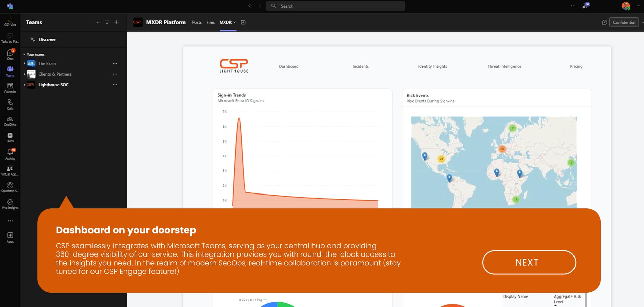Go back with the navigation arrow
This screenshot has height=307, width=644.
250,6
